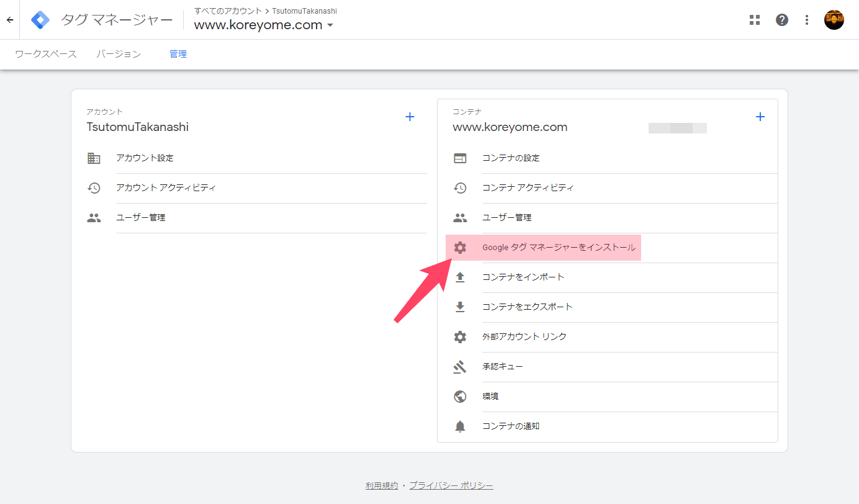Click the www.koreyome.com heading in the コンテナ panel
The image size is (859, 504).
[510, 127]
